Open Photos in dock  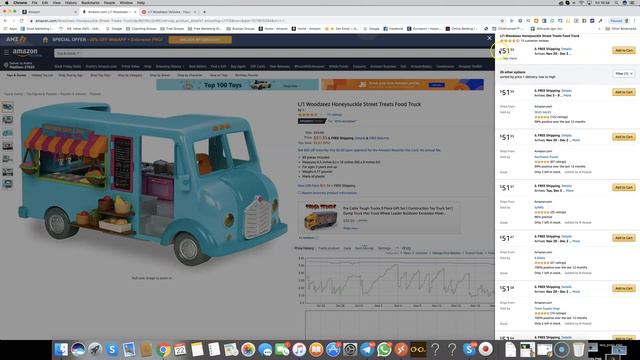click(248, 349)
